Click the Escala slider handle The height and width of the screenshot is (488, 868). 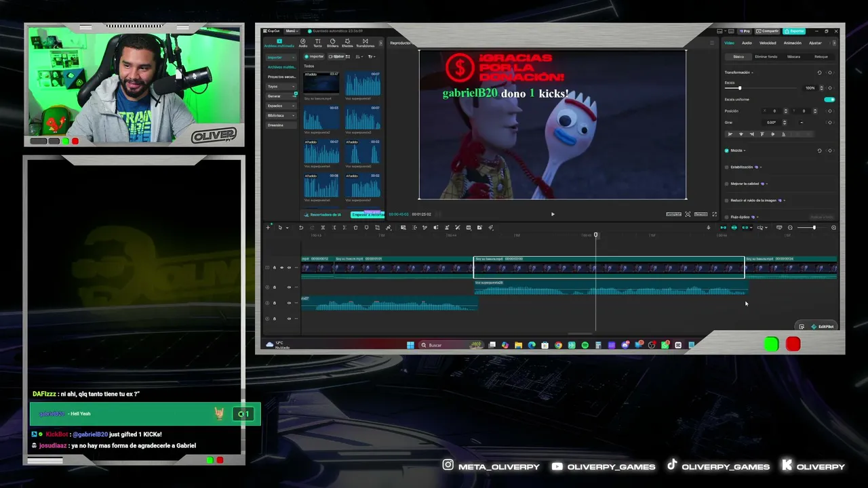[x=739, y=88]
